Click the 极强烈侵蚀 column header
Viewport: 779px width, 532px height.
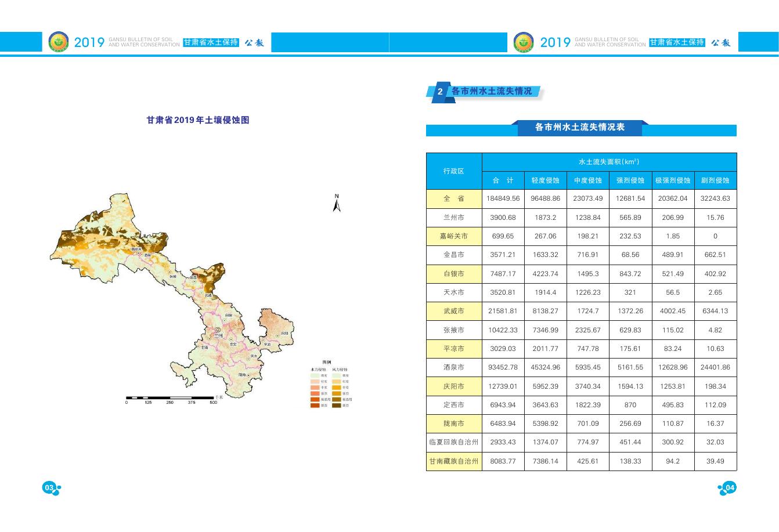click(x=673, y=180)
